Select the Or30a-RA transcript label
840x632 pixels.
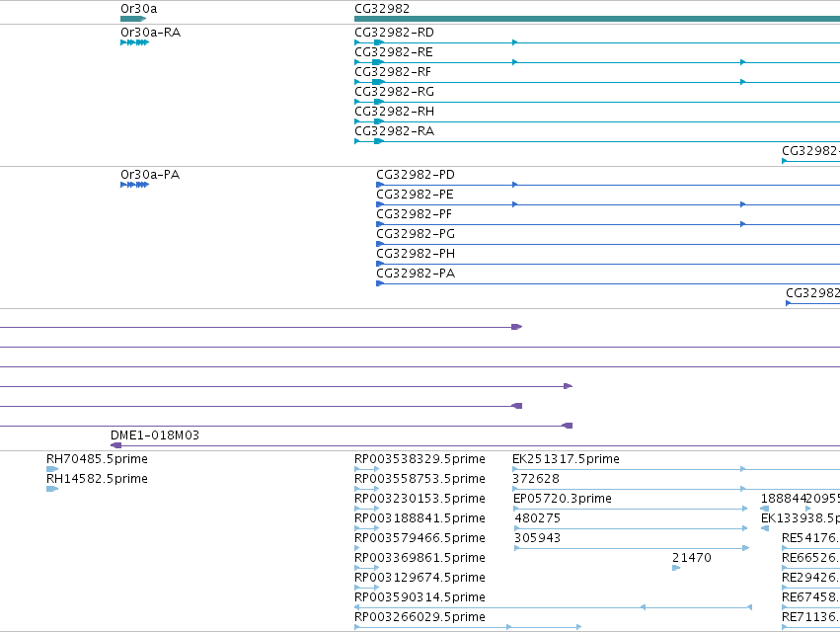point(151,33)
